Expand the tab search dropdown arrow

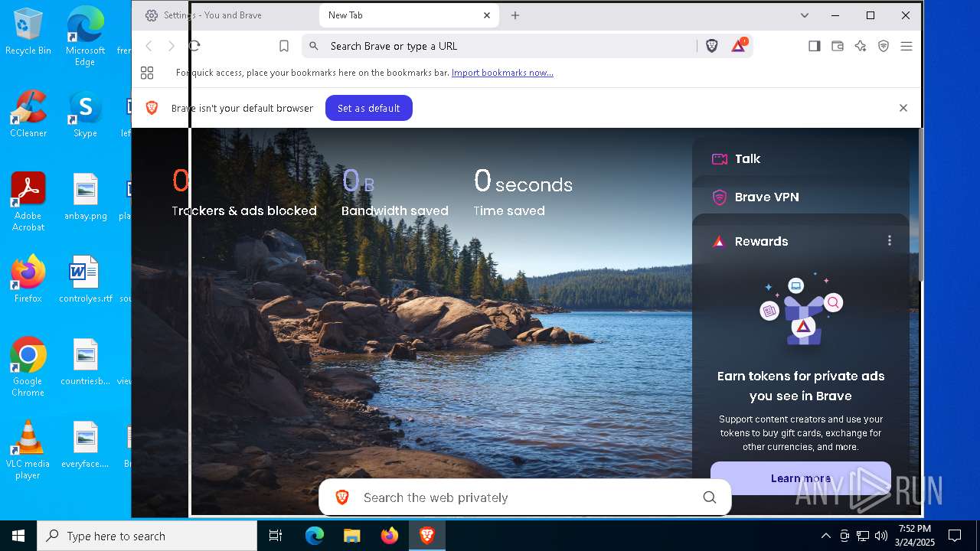coord(805,15)
